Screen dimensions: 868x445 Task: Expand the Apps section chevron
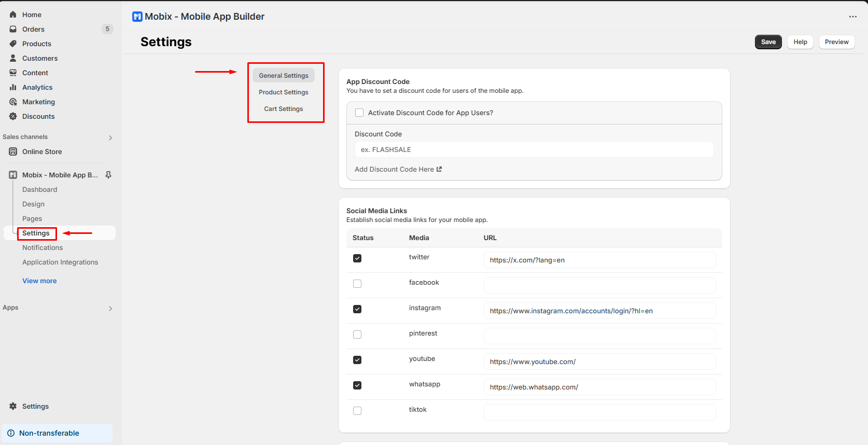[110, 309]
